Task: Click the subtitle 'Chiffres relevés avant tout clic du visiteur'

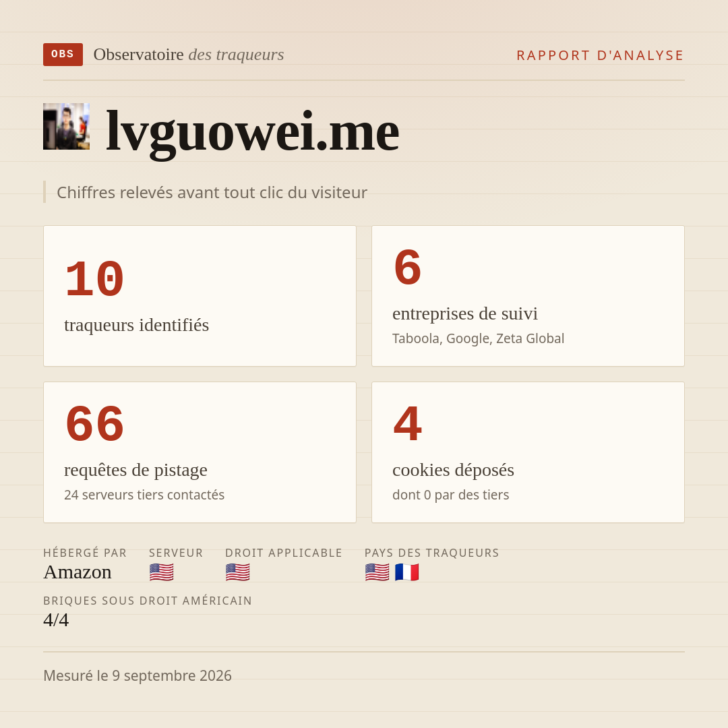Action: tap(212, 192)
